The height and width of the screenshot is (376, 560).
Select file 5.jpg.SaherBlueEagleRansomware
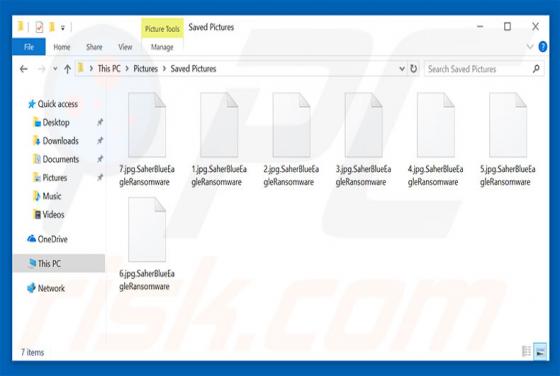(x=508, y=140)
